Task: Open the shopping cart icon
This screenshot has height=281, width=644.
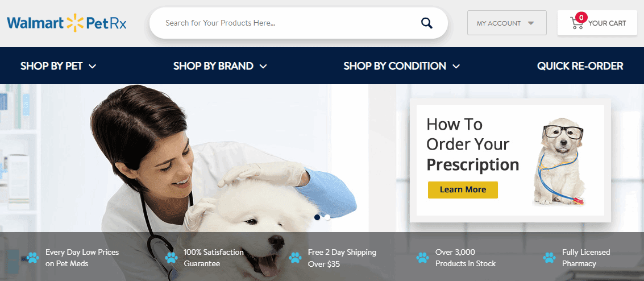Action: [576, 23]
